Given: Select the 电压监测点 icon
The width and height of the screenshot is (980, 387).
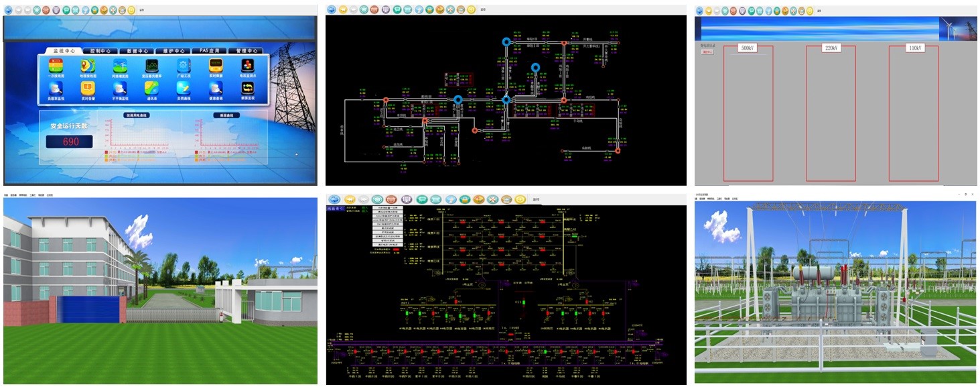Looking at the screenshot, I should click(248, 66).
